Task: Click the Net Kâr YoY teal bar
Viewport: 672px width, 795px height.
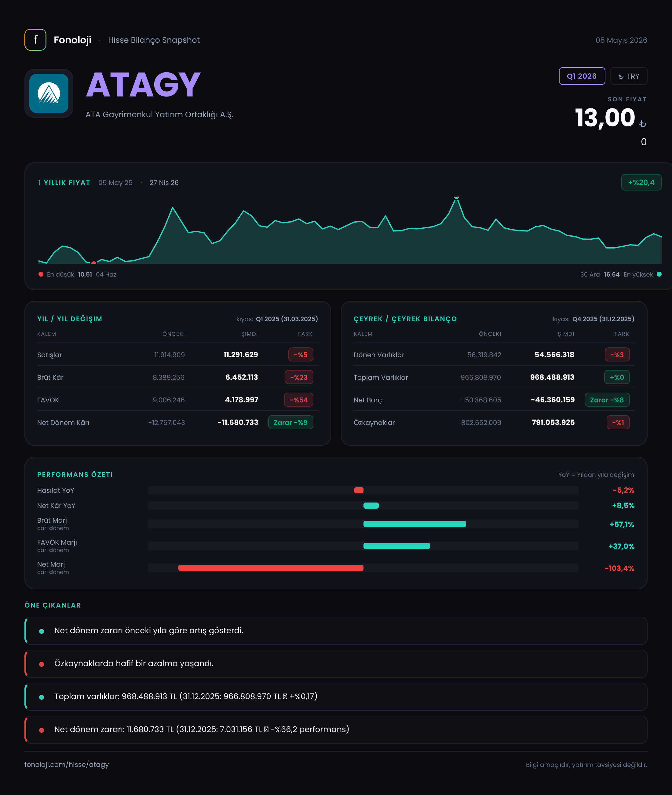Action: pos(371,506)
